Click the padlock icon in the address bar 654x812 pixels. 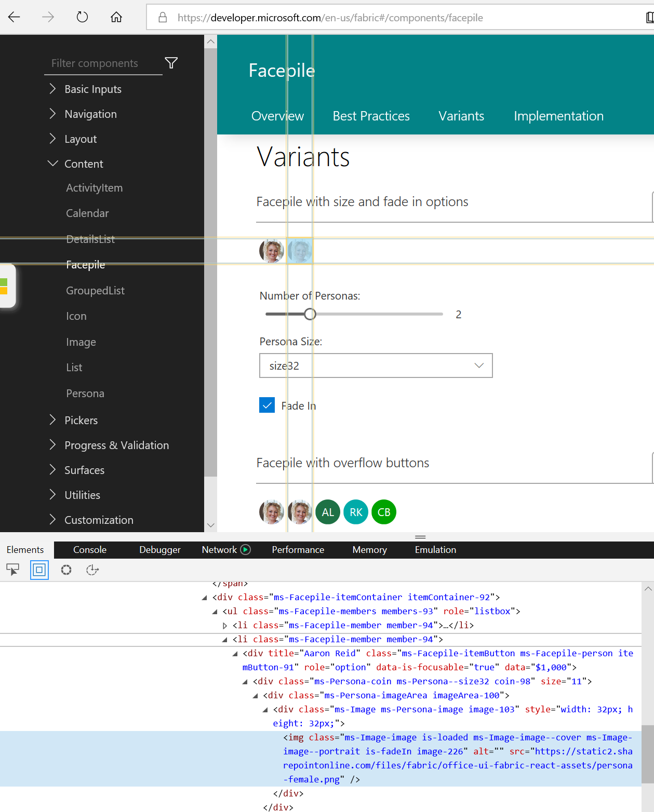(163, 17)
